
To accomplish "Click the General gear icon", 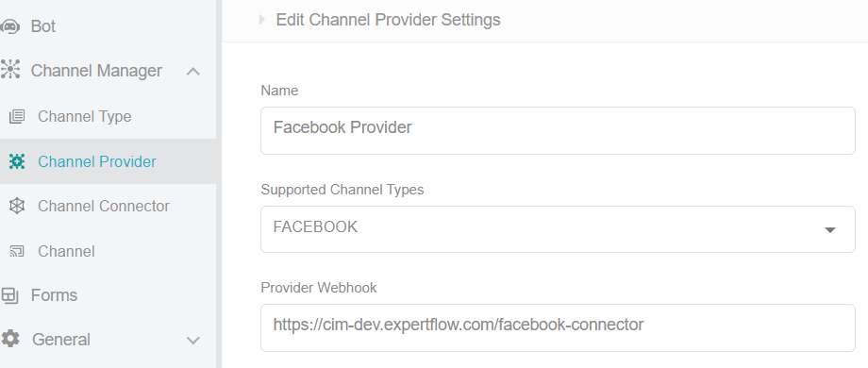I will pos(10,339).
